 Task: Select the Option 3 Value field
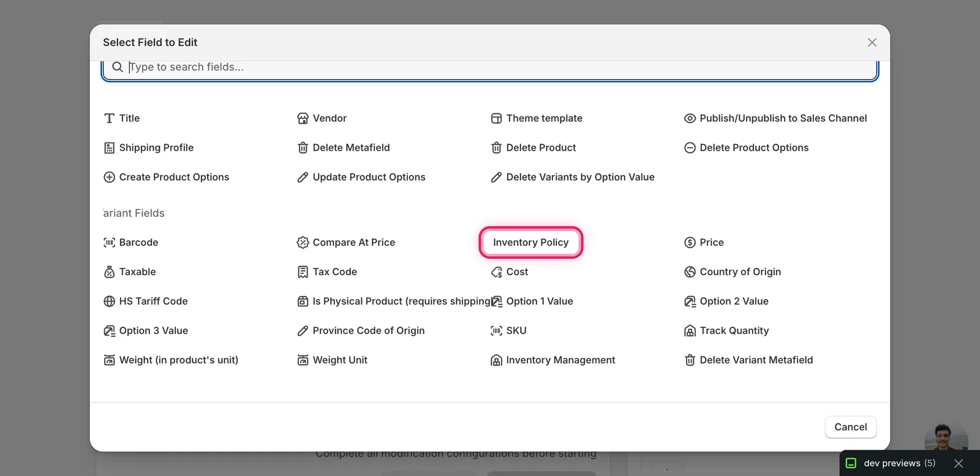click(146, 331)
